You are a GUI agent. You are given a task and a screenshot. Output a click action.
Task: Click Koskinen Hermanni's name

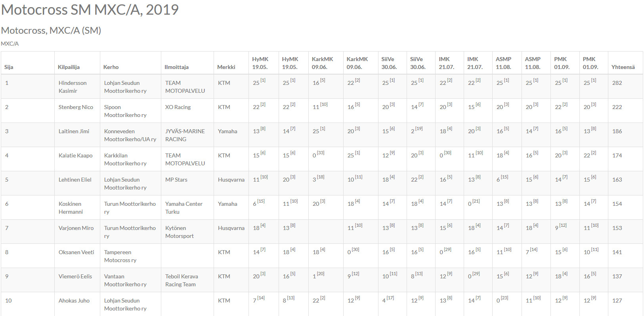(71, 208)
